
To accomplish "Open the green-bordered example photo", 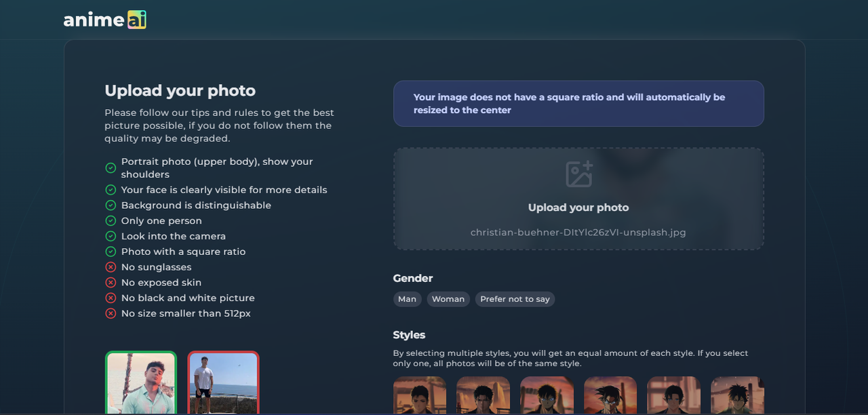I will tap(141, 383).
